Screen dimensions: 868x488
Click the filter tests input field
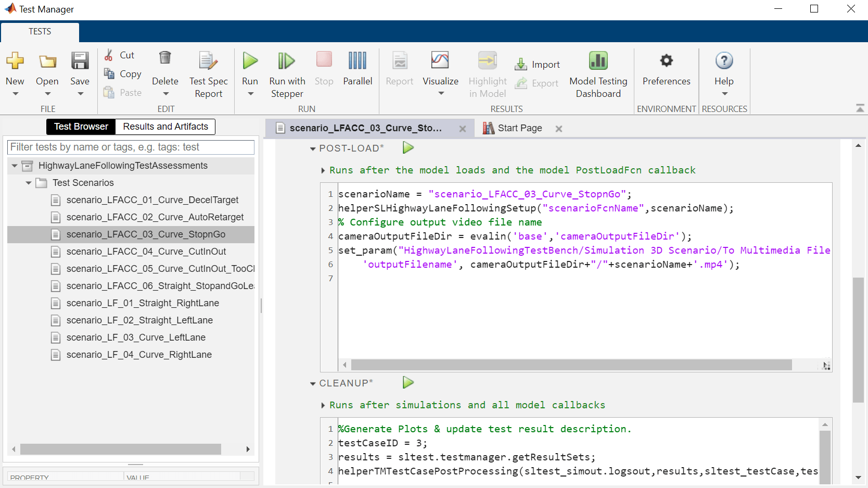131,147
